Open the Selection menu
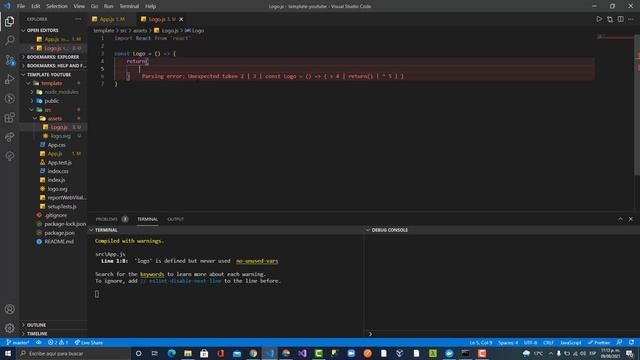The image size is (640, 360). pos(57,6)
